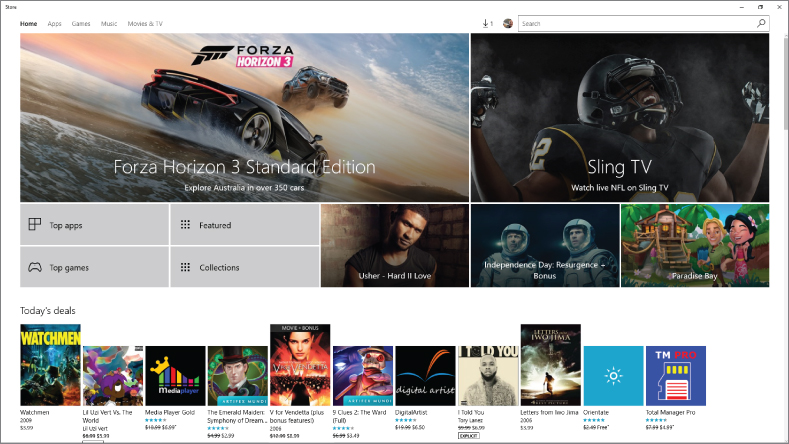Screen dimensions: 789x444
Task: Click the Top apps grid icon
Action: click(35, 225)
